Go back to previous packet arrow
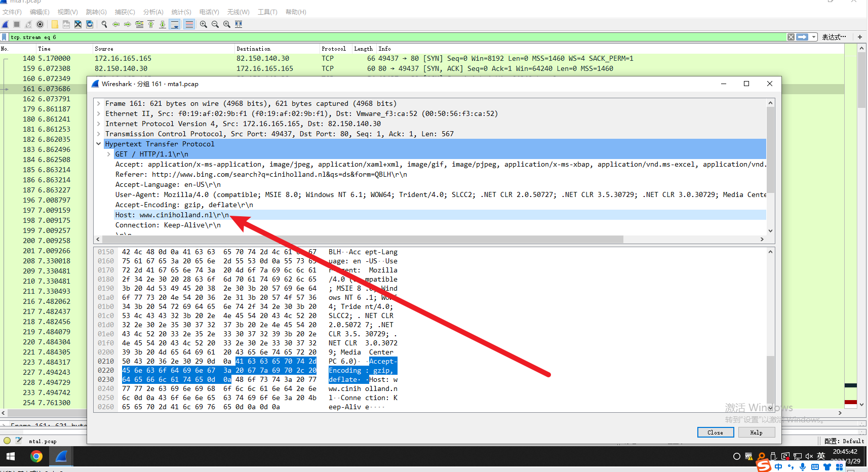 116,24
